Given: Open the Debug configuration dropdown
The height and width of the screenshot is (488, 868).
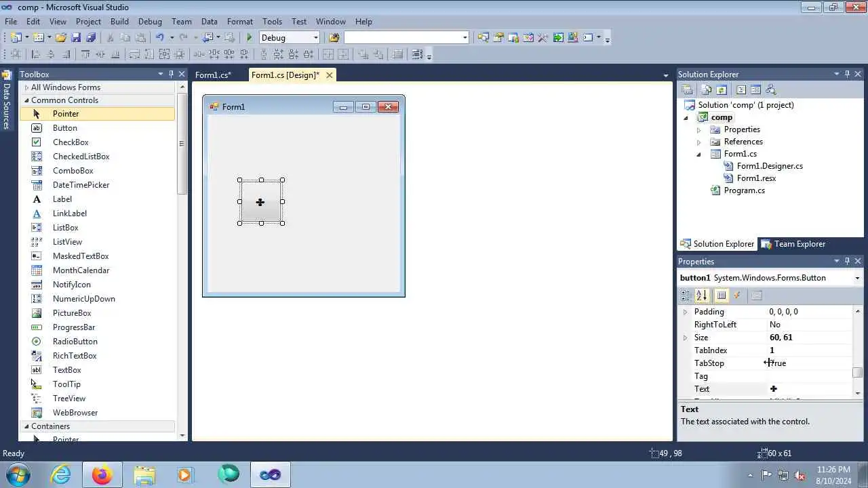Looking at the screenshot, I should (315, 37).
